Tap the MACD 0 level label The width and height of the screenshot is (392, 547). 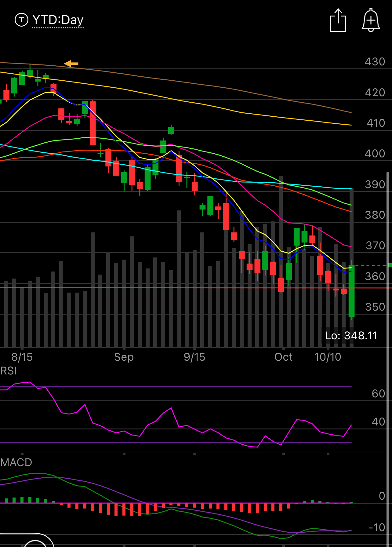382,496
